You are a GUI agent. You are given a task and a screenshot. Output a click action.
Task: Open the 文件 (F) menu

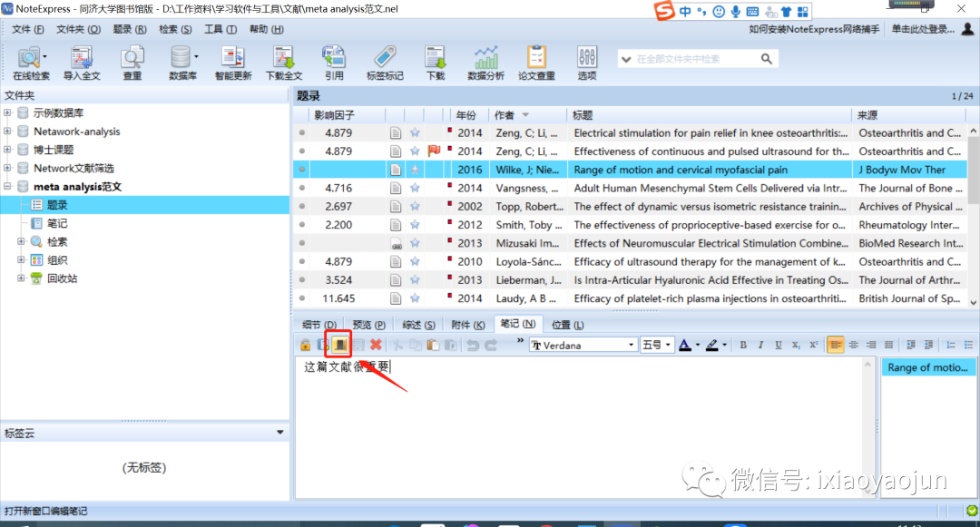[28, 29]
